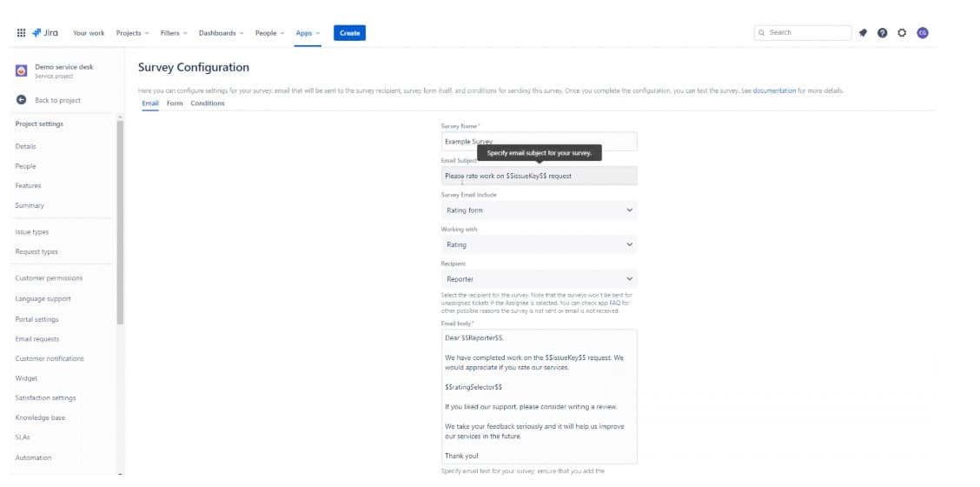
Task: Open Features settings
Action: 28,186
